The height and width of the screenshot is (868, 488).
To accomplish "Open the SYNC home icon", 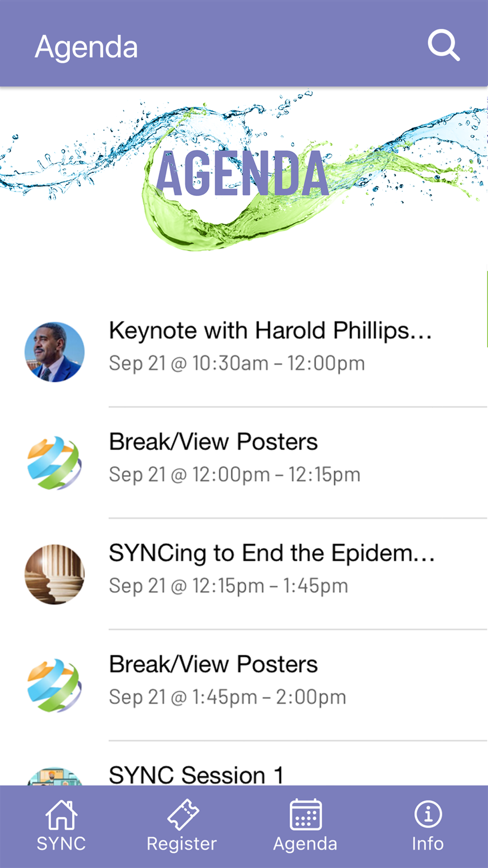I will click(61, 815).
